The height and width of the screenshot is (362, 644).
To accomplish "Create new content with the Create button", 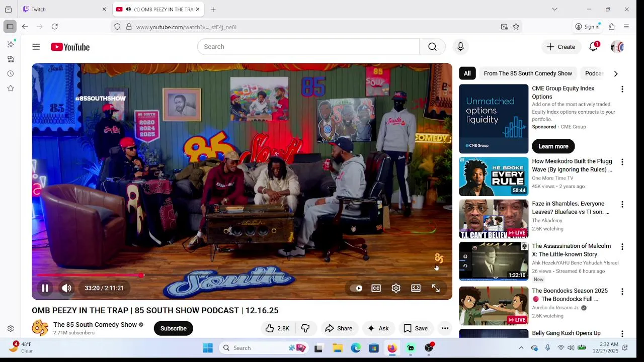I will pos(561,47).
